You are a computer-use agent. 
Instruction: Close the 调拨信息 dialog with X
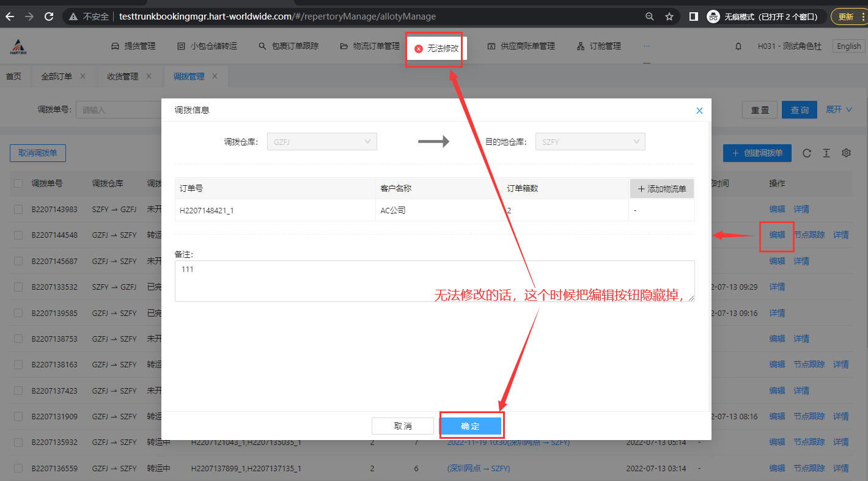(699, 111)
